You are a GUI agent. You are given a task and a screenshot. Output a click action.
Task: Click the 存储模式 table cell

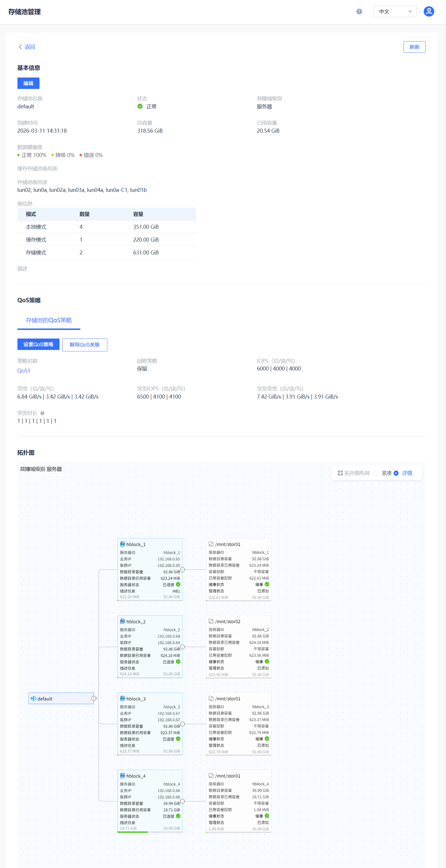(x=36, y=252)
